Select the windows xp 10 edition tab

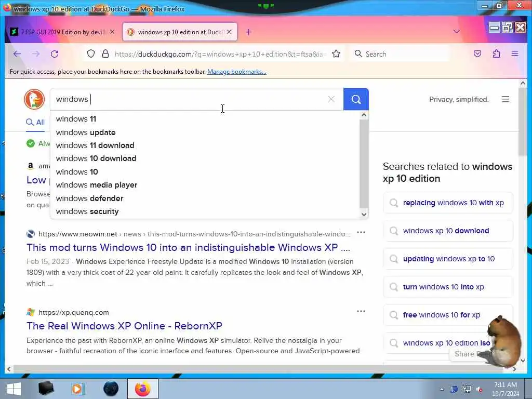pyautogui.click(x=180, y=32)
